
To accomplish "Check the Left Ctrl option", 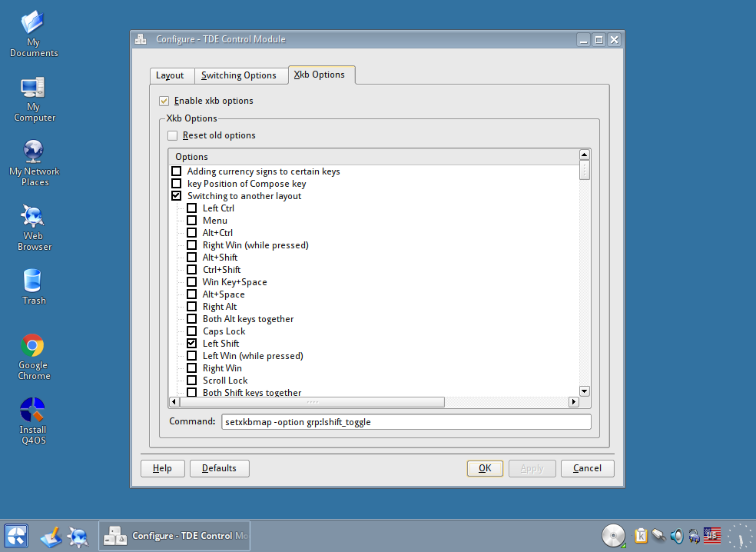I will point(192,208).
